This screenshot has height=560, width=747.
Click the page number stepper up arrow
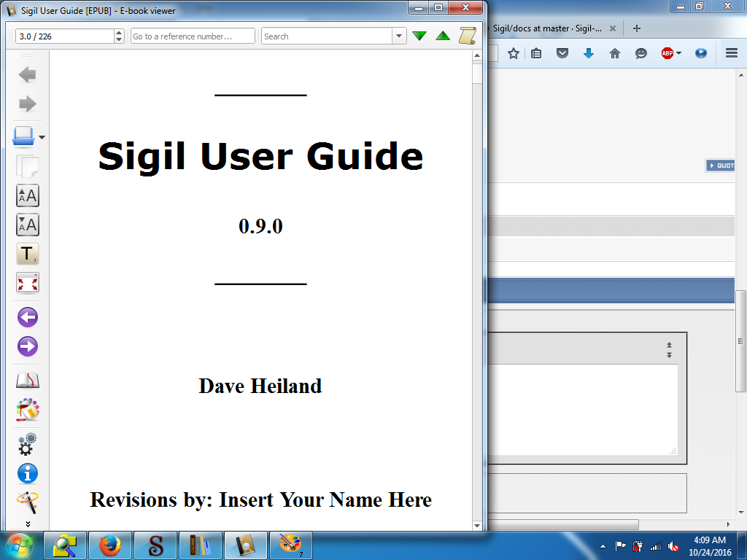[x=119, y=33]
